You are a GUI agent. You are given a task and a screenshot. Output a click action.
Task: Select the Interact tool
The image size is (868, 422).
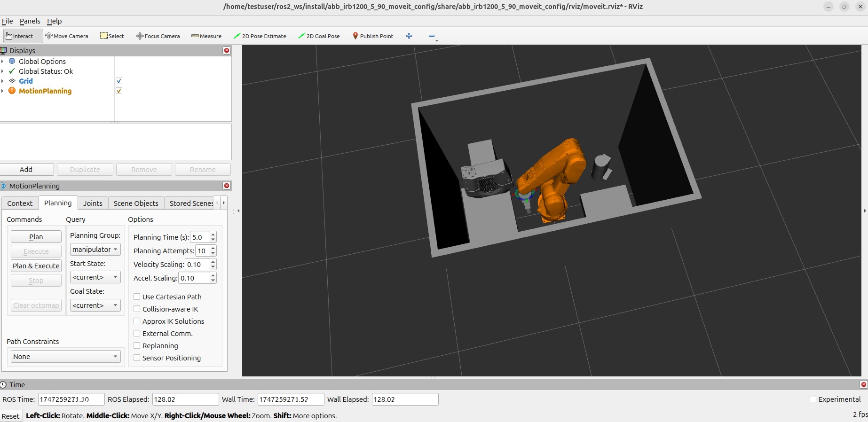tap(23, 36)
